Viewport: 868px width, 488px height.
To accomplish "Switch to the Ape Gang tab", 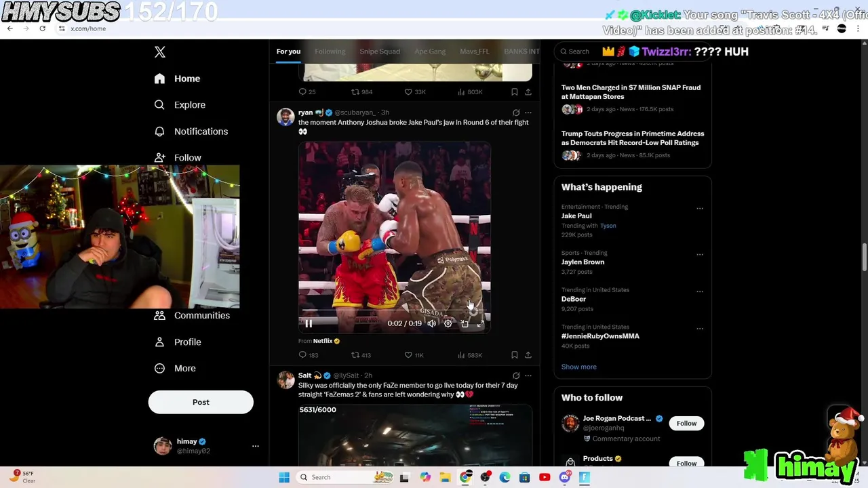I will point(430,52).
